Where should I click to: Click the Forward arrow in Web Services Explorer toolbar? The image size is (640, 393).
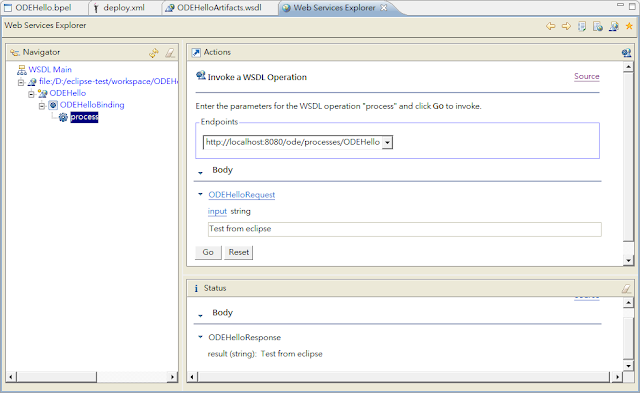(x=566, y=27)
